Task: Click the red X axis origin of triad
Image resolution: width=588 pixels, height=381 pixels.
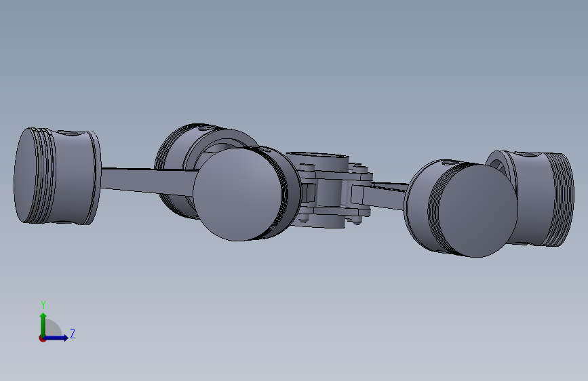Action: tap(42, 338)
